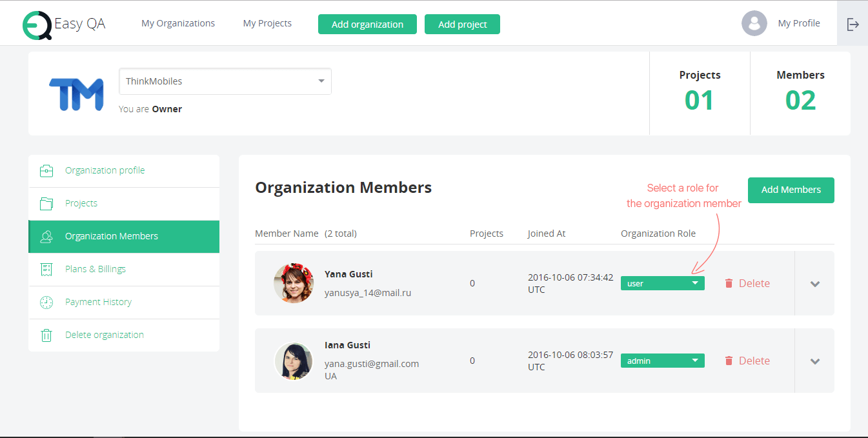Click the My Profile avatar icon
Image resolution: width=868 pixels, height=438 pixels.
tap(754, 23)
